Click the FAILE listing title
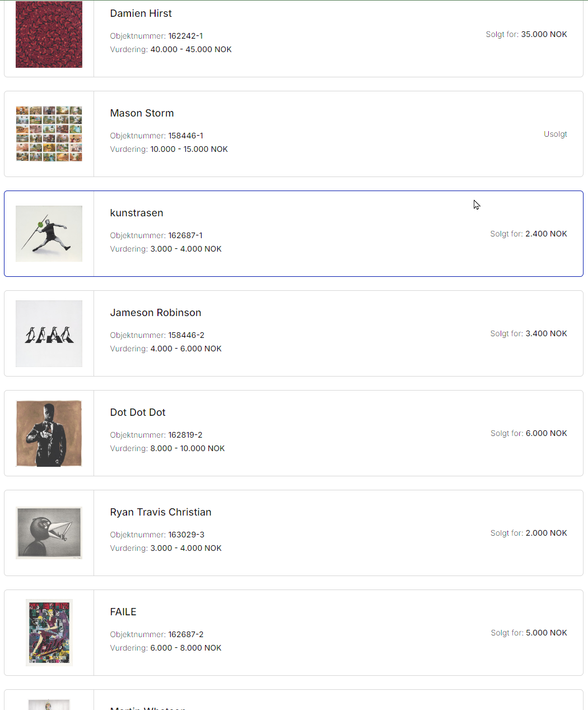This screenshot has height=710, width=588. coord(123,612)
